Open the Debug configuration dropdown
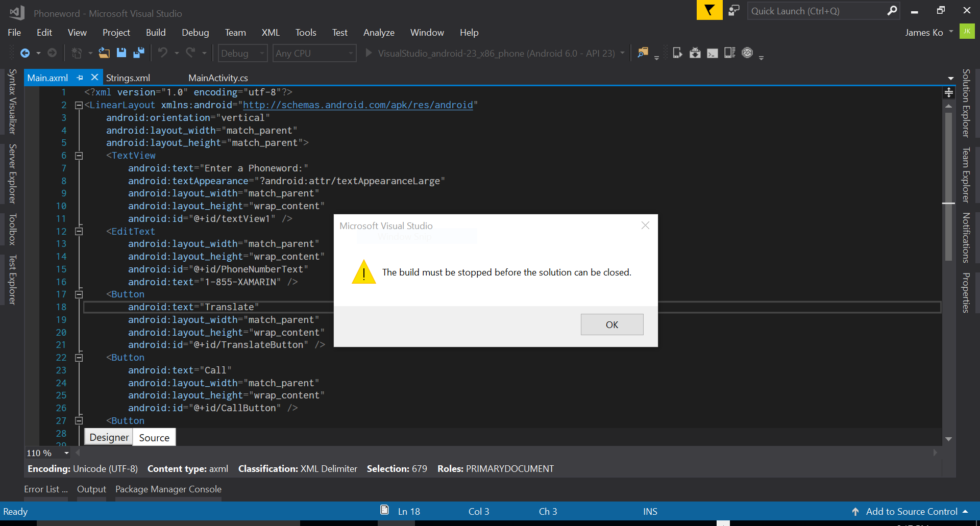 point(243,53)
